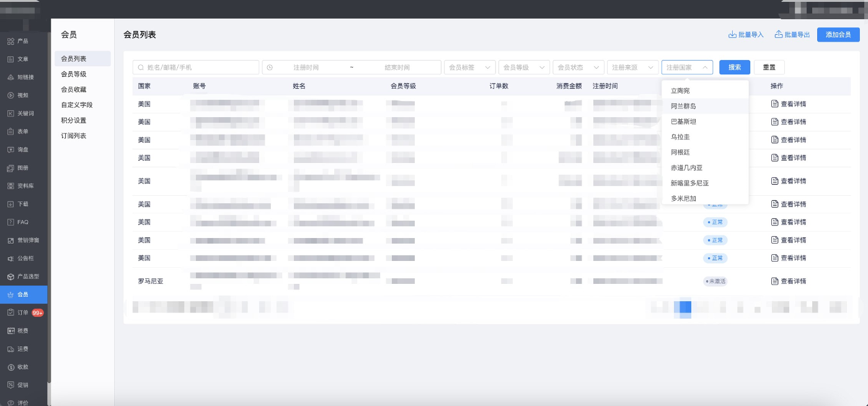Expand the 会员等级 dropdown filter
Viewport: 868px width, 406px height.
coord(524,67)
